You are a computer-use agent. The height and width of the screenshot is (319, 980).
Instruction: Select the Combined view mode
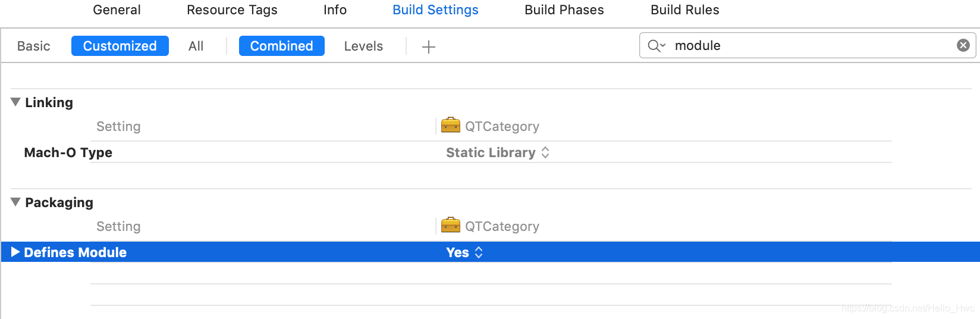coord(282,46)
